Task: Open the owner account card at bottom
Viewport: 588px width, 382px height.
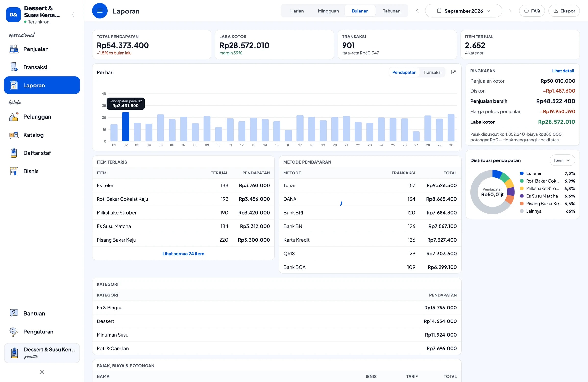Action: click(42, 353)
